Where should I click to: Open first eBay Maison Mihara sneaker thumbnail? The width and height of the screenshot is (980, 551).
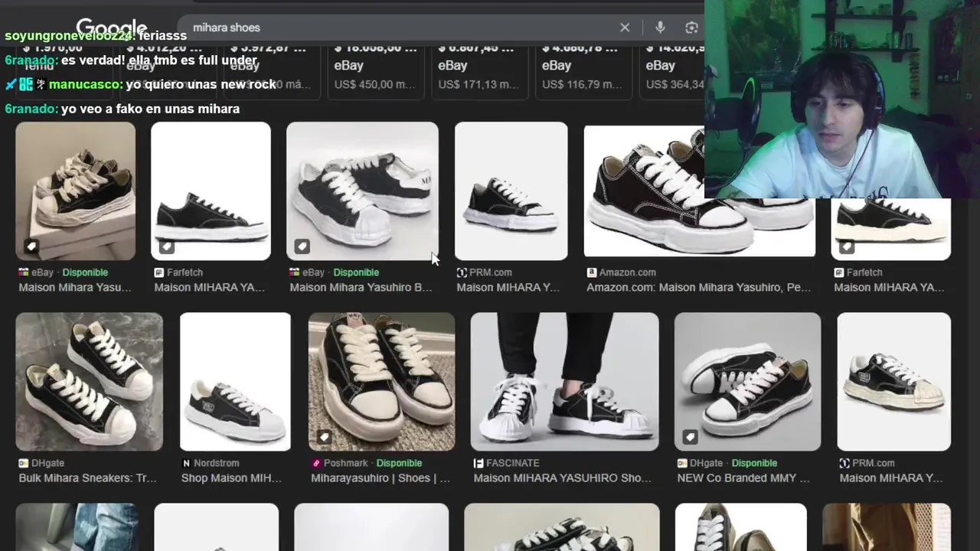75,191
